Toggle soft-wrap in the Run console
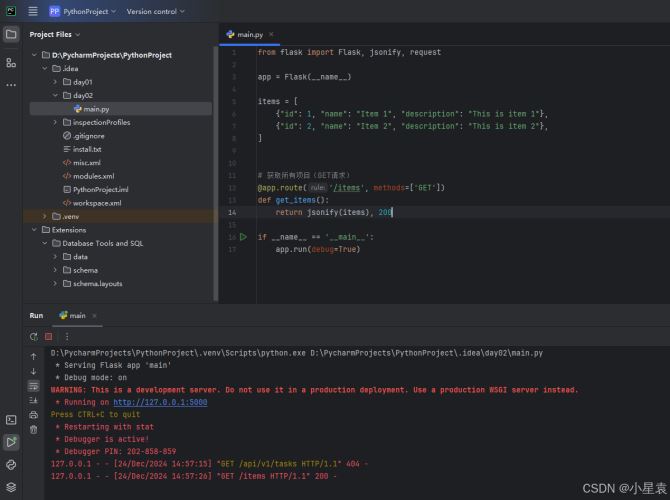Screen dimensions: 670x500 click(33, 385)
